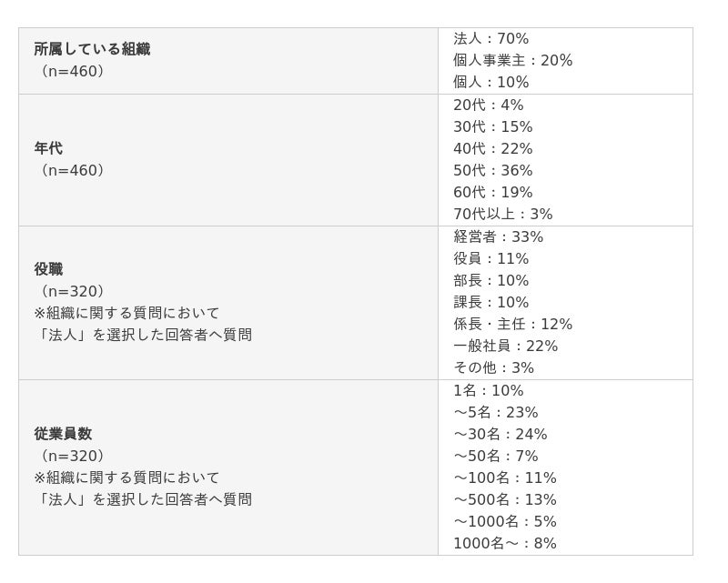
Task: Click the 年代 row header
Action: pos(48,148)
